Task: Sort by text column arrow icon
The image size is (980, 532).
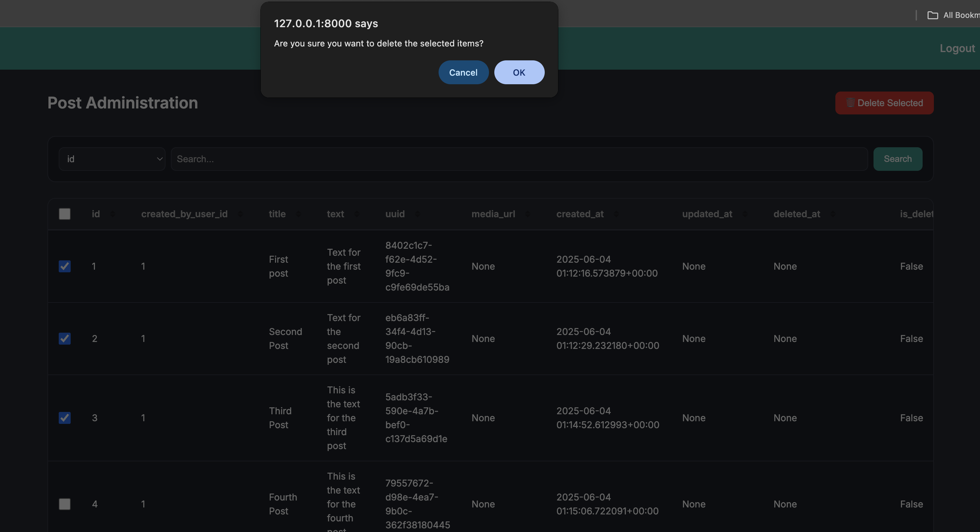Action: [356, 214]
